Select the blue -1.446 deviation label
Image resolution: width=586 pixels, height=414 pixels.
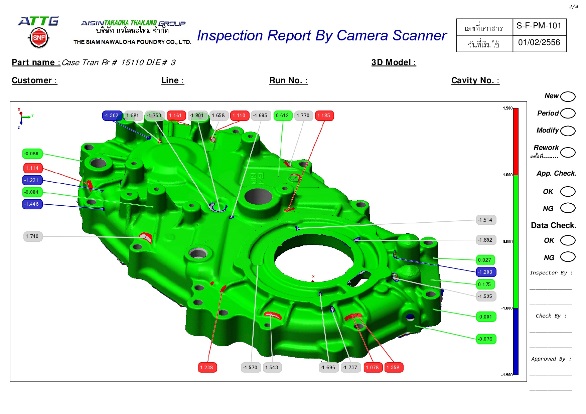(33, 204)
